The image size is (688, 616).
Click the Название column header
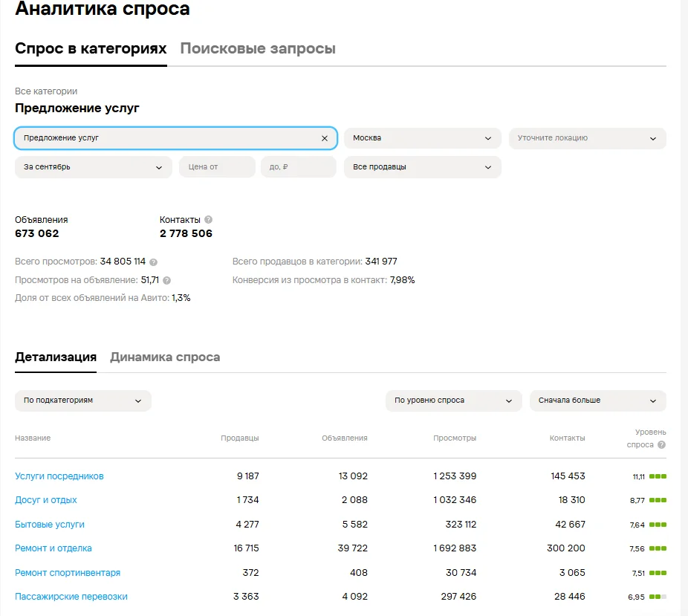click(x=33, y=438)
